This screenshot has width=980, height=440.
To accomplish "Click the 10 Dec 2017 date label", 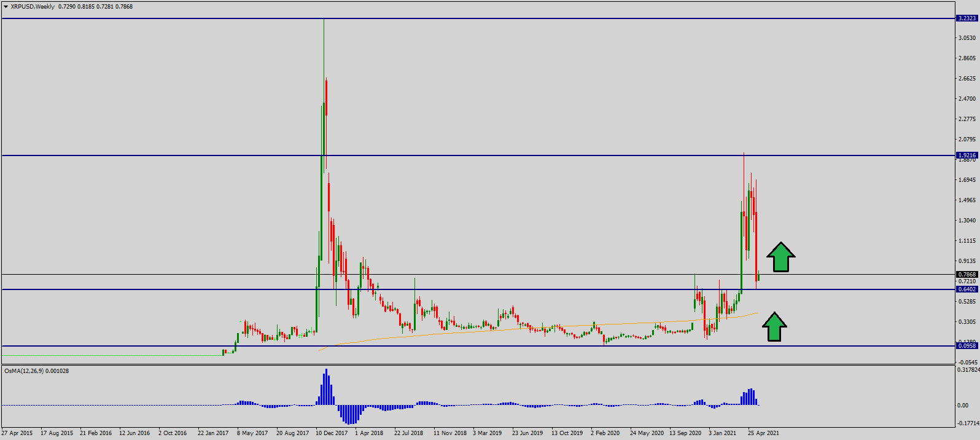I will pyautogui.click(x=332, y=433).
